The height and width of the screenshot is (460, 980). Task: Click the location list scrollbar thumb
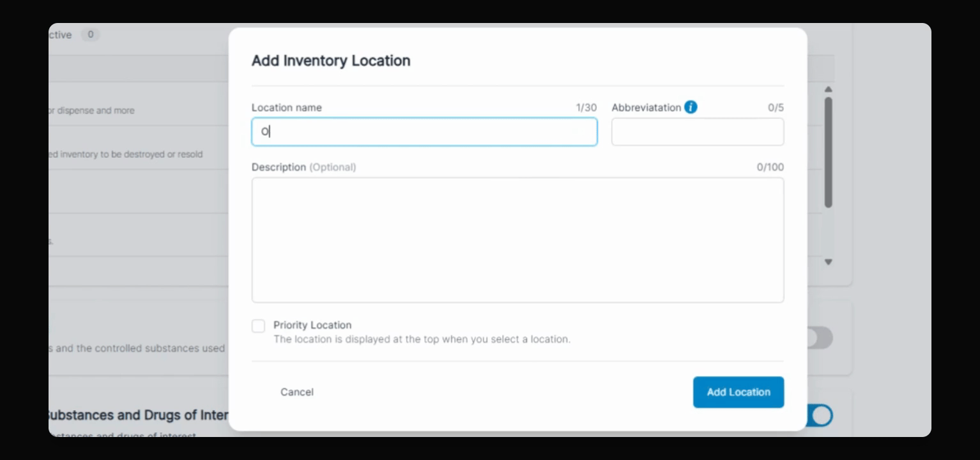click(x=829, y=152)
